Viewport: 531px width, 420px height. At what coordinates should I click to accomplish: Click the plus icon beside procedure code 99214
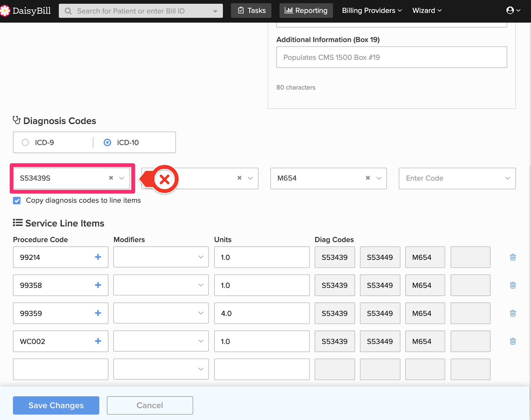[x=98, y=257]
